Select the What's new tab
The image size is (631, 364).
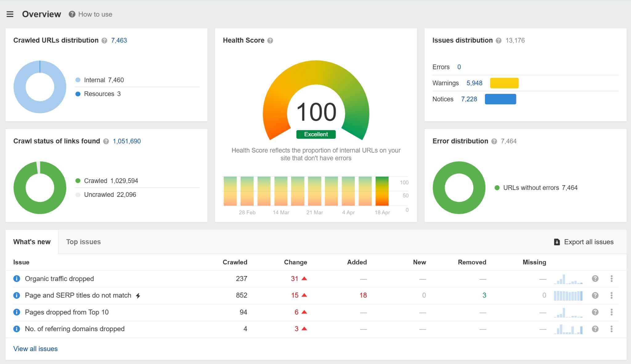tap(32, 242)
